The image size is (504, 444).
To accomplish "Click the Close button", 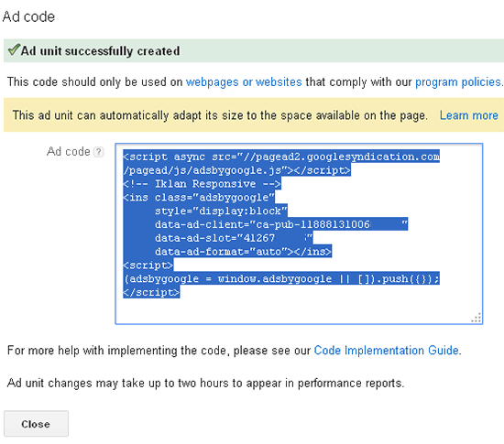I will [36, 424].
